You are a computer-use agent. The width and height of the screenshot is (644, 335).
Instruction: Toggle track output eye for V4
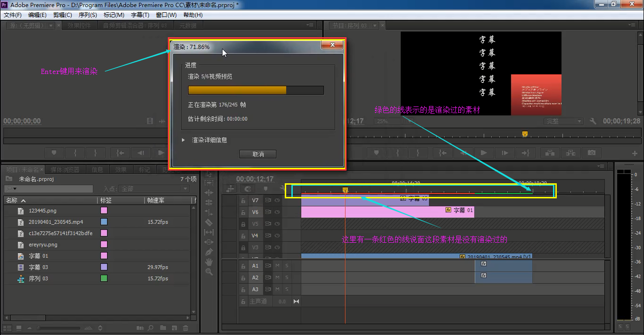(277, 236)
